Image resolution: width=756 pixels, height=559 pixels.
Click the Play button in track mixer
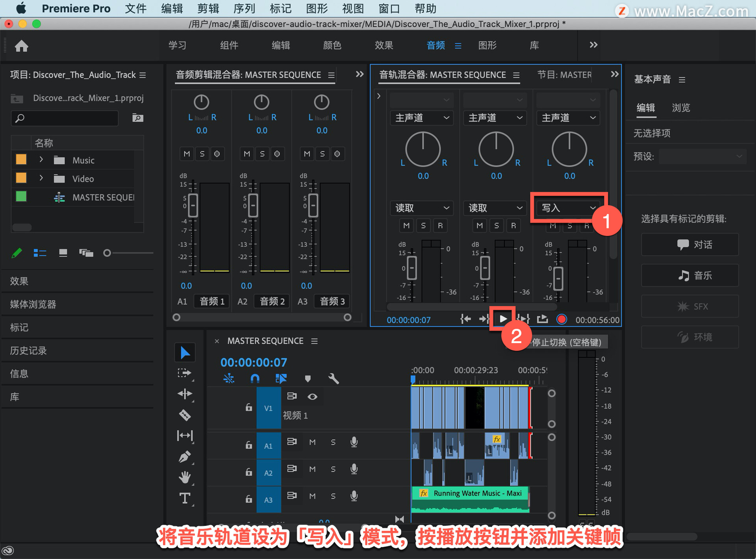503,319
